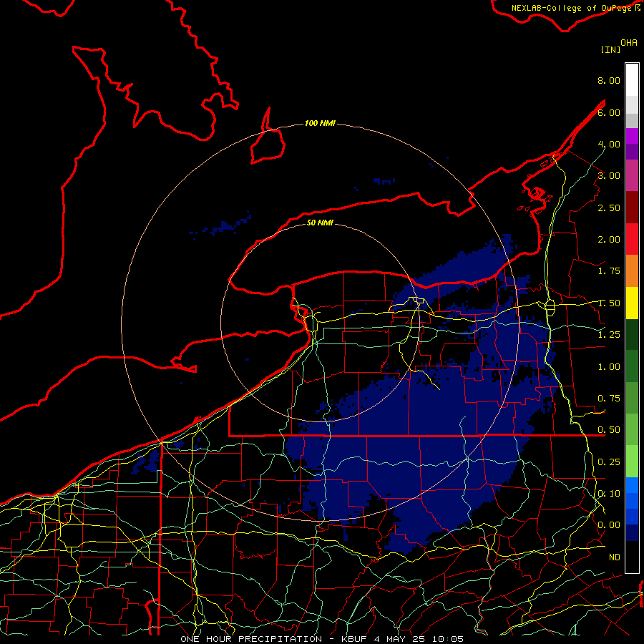The height and width of the screenshot is (644, 644).
Task: Select the pink swatch beside 3.00
Action: pos(632,175)
